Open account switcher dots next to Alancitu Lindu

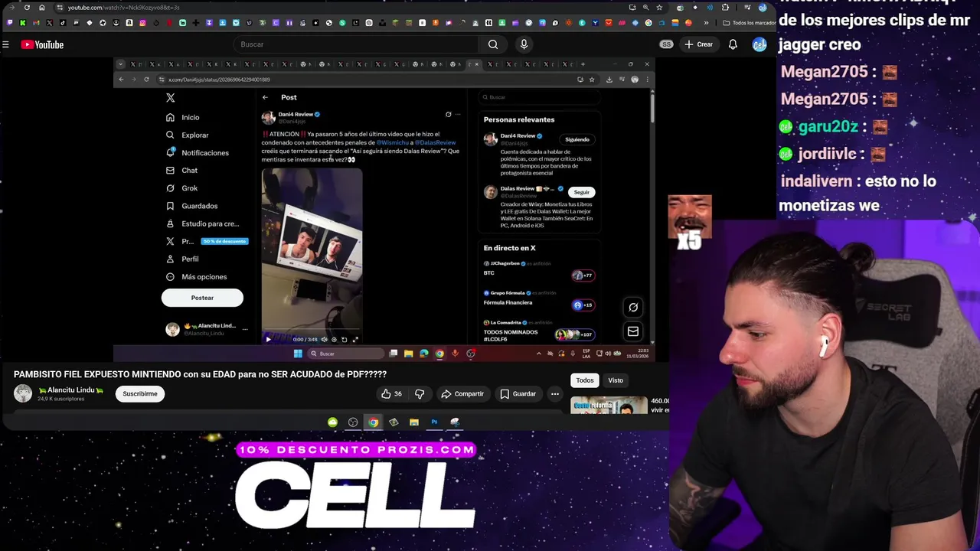(x=245, y=329)
